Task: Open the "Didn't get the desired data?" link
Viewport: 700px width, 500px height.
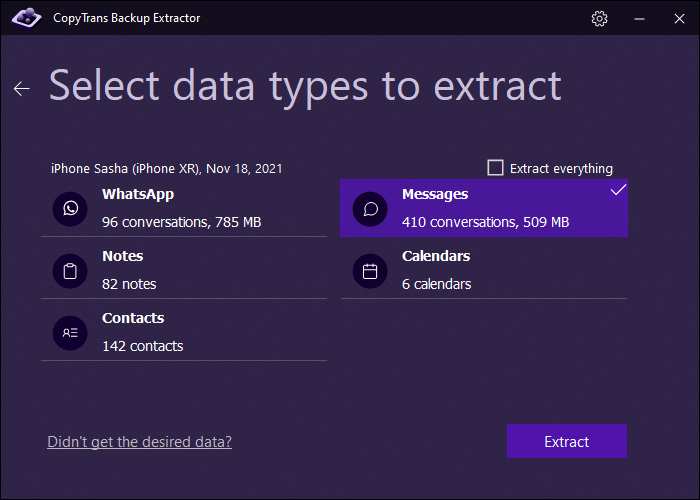Action: [139, 441]
